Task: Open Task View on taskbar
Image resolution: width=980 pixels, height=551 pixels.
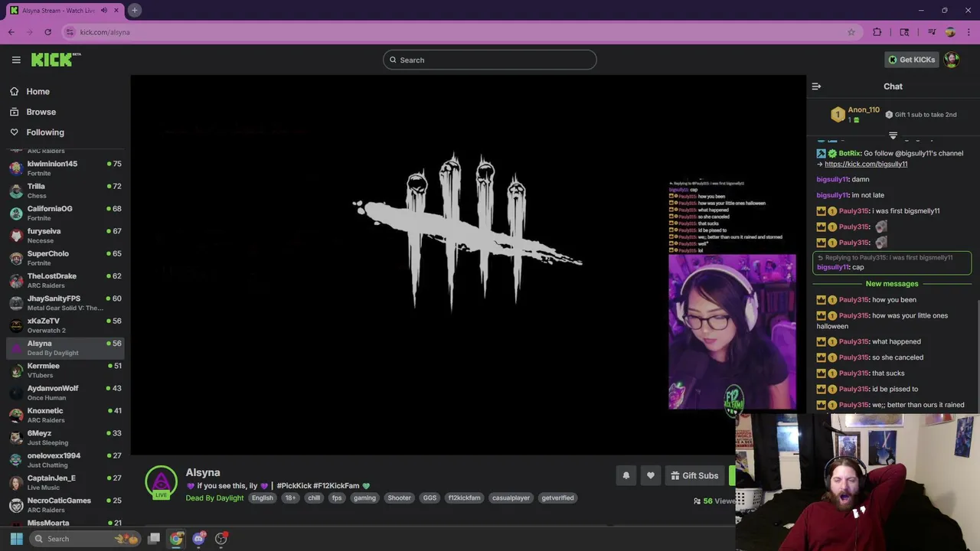Action: (x=154, y=539)
